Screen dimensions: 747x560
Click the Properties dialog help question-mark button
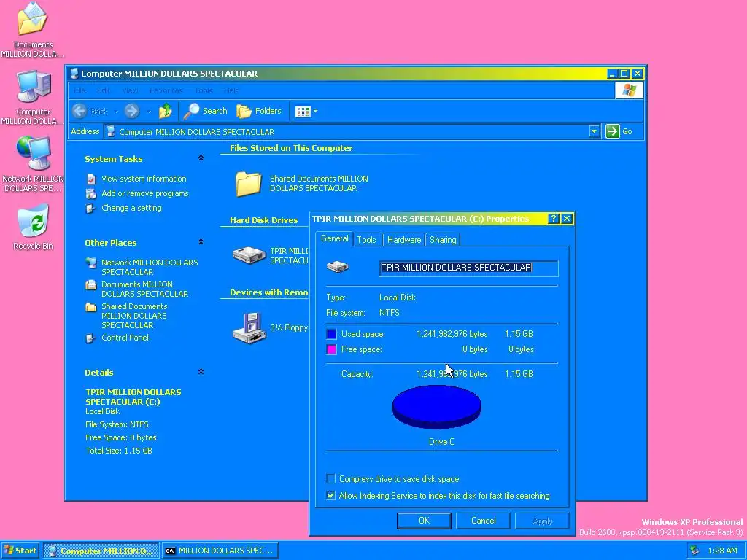(553, 219)
